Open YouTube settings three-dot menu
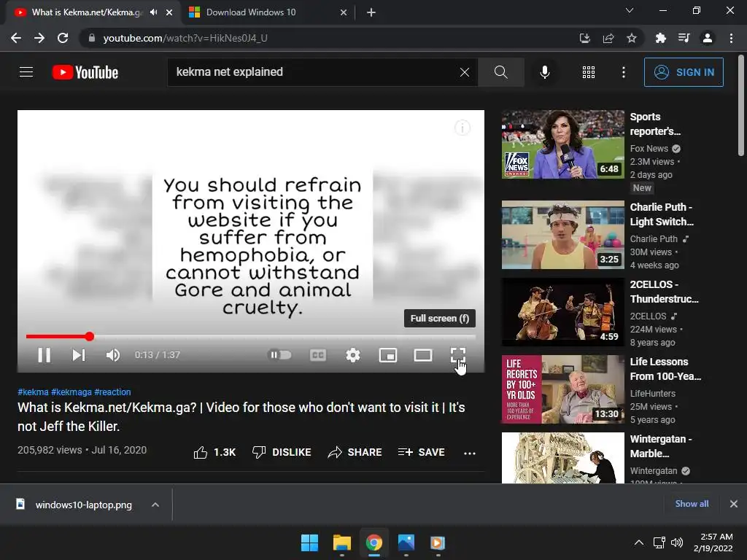Image resolution: width=747 pixels, height=560 pixels. click(x=623, y=72)
